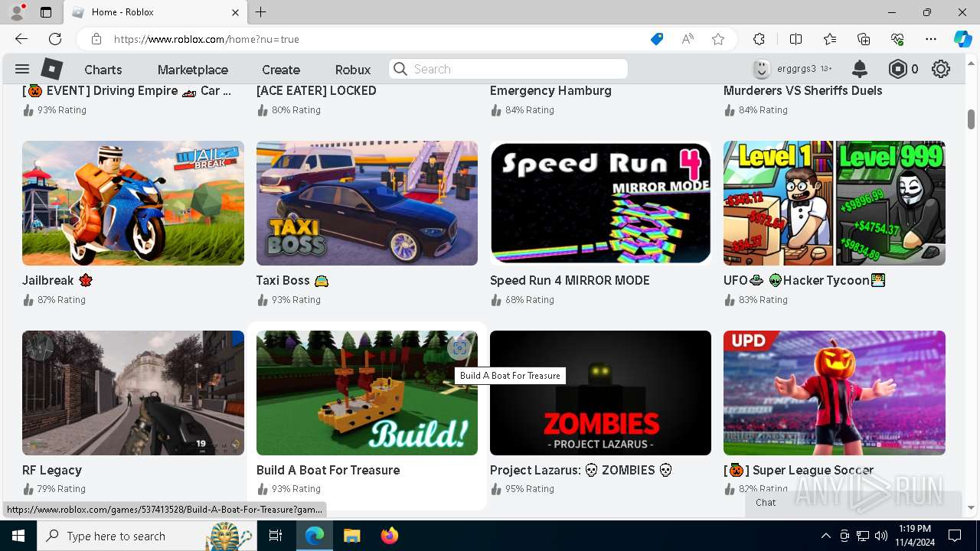Open the volume control in system tray
980x551 pixels.
pos(881,536)
